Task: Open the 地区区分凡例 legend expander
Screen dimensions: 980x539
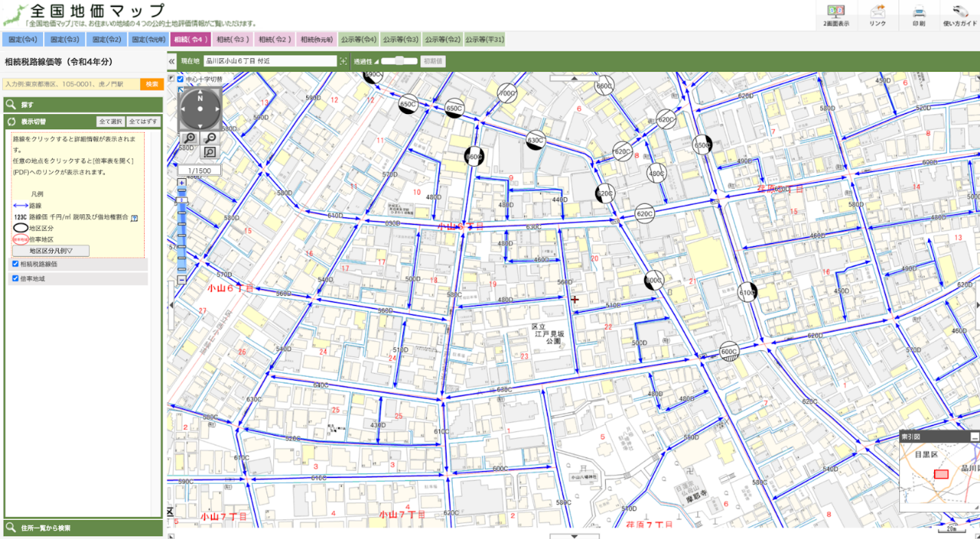Action: coord(50,250)
